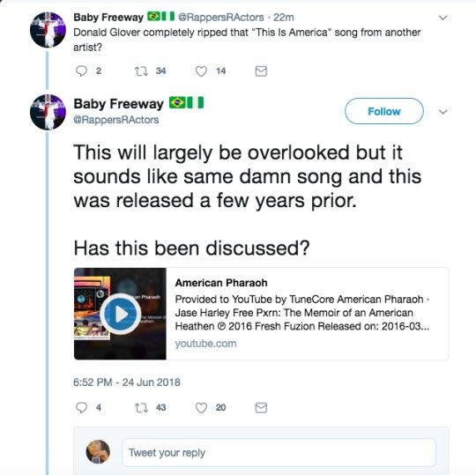Open the youtube.com link in the card

tap(205, 344)
